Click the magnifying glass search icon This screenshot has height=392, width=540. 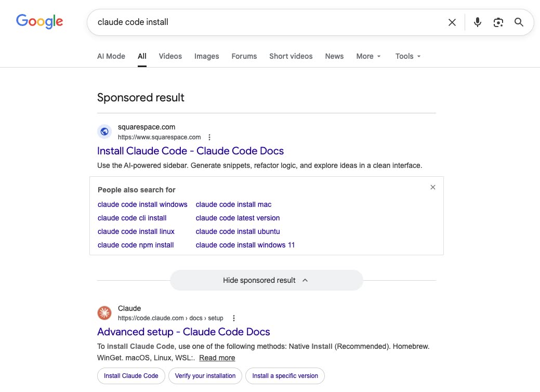pos(519,22)
